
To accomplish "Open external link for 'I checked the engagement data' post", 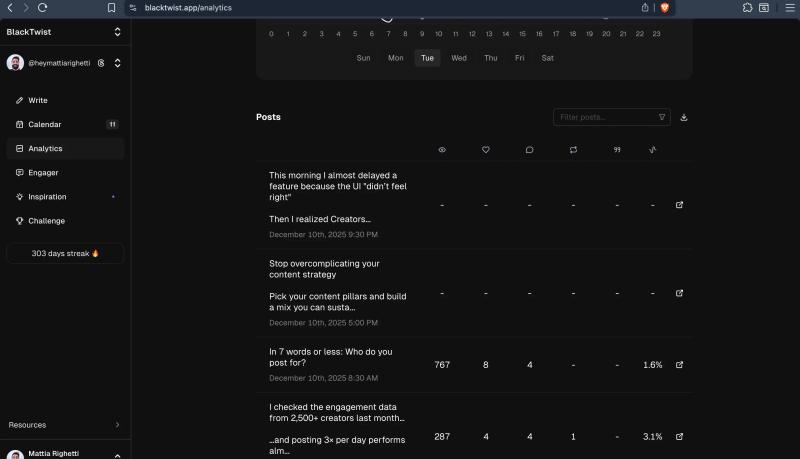I will (679, 437).
